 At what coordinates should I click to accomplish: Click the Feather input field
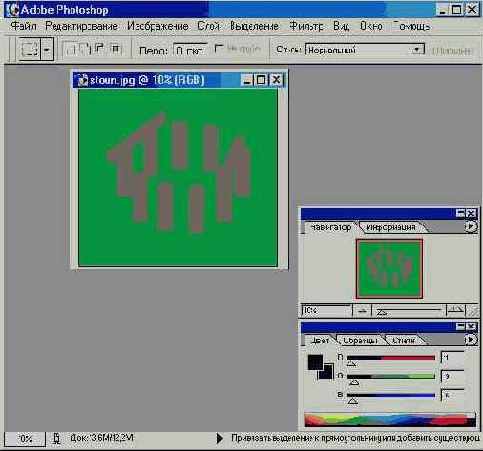tap(190, 50)
